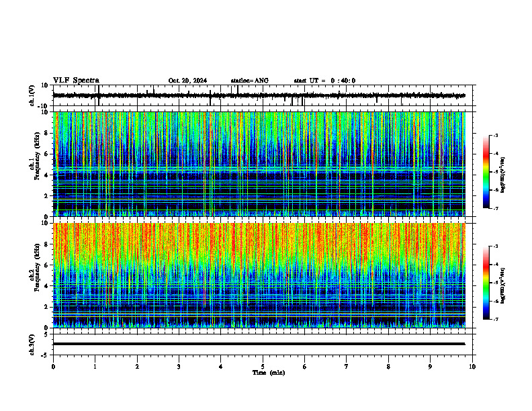Click the ch.2 colorbar log(PSD) label

click(503, 284)
